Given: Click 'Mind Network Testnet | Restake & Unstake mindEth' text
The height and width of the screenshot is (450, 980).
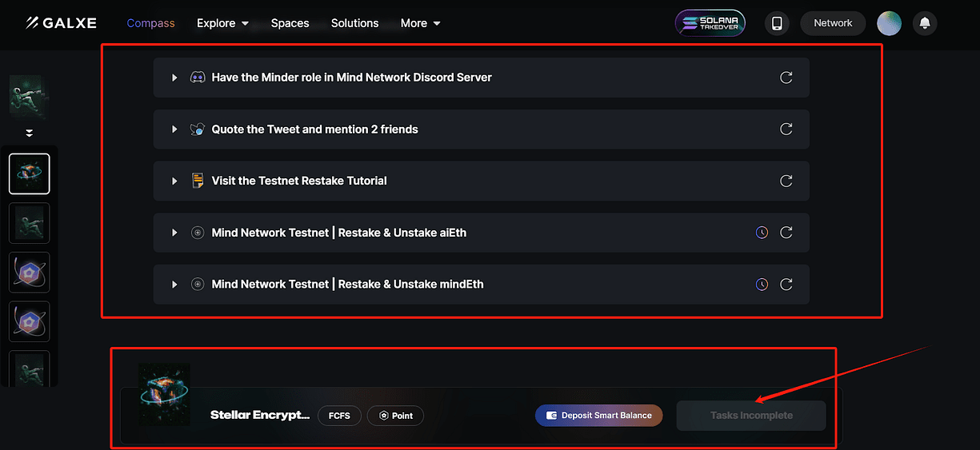Looking at the screenshot, I should point(348,285).
